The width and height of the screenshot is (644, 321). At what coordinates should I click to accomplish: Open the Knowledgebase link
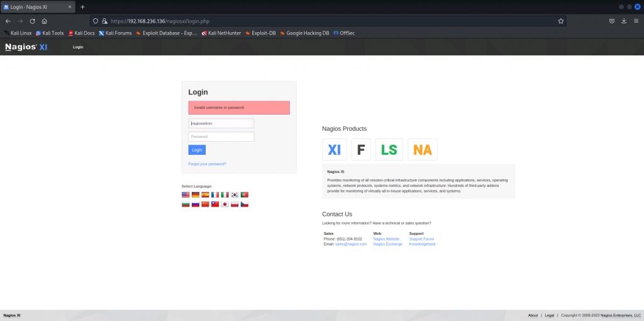422,244
